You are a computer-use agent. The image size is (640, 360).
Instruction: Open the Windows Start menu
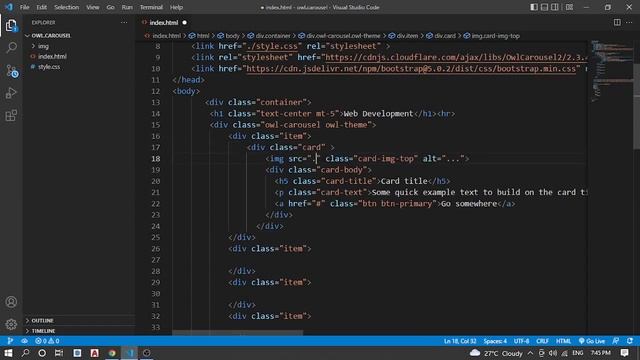[x=8, y=353]
